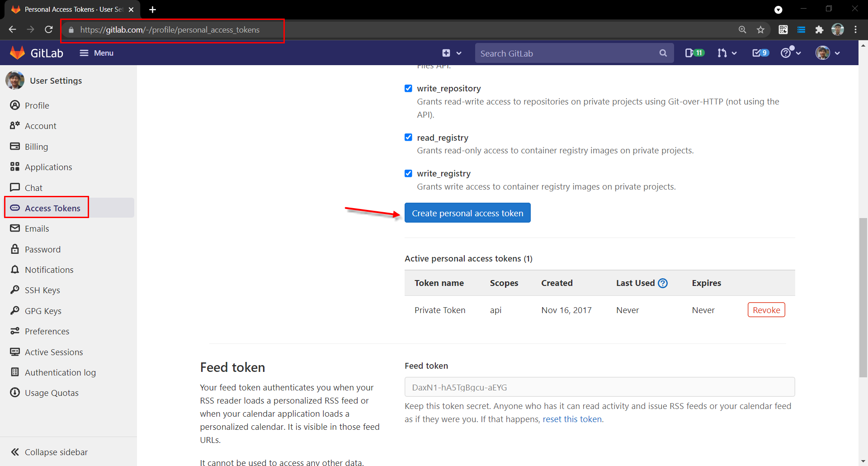868x466 pixels.
Task: Click the reset this token link
Action: coord(572,419)
